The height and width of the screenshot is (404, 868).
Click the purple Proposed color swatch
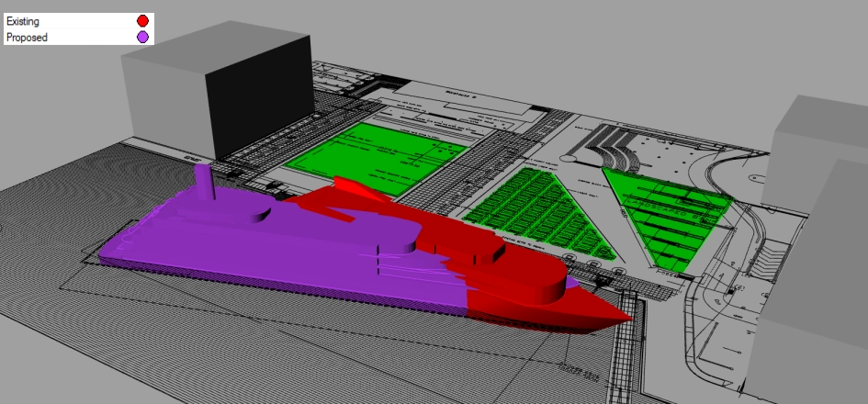coord(142,37)
